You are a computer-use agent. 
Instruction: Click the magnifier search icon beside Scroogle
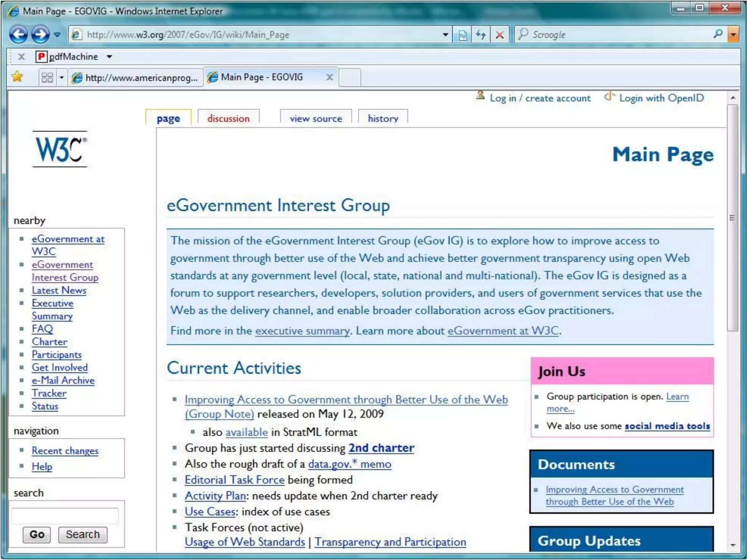pyautogui.click(x=717, y=34)
